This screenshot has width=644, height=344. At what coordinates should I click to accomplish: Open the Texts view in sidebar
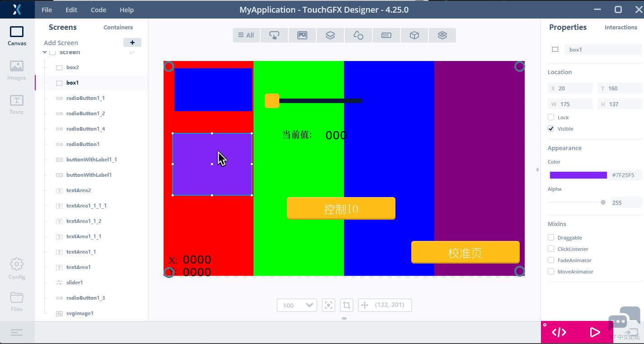[17, 104]
